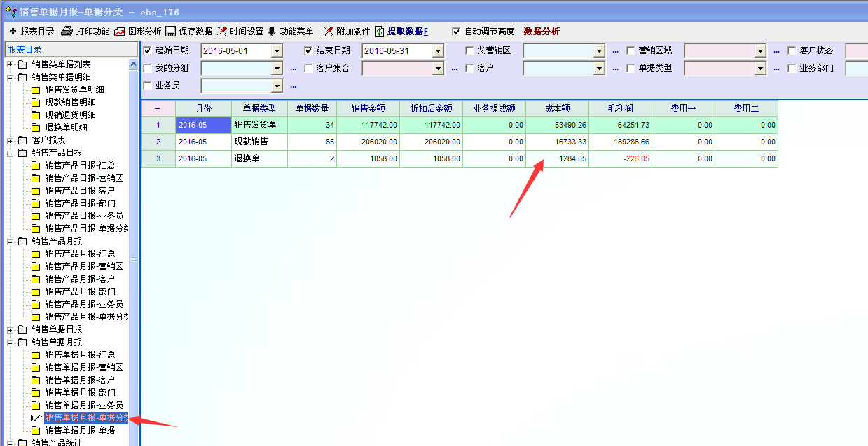Click the printer icon for 打印功能

pos(67,32)
